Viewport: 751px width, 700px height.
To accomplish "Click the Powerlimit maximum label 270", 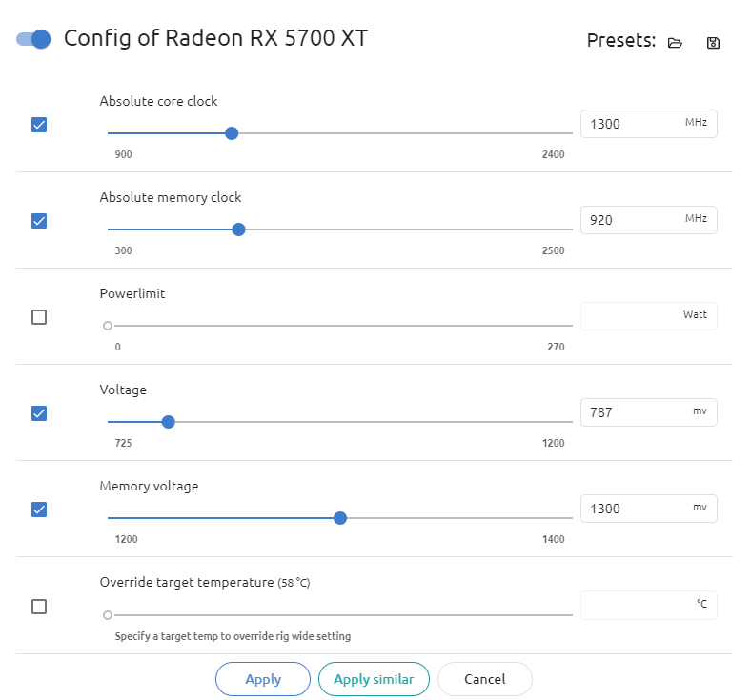I will (556, 347).
